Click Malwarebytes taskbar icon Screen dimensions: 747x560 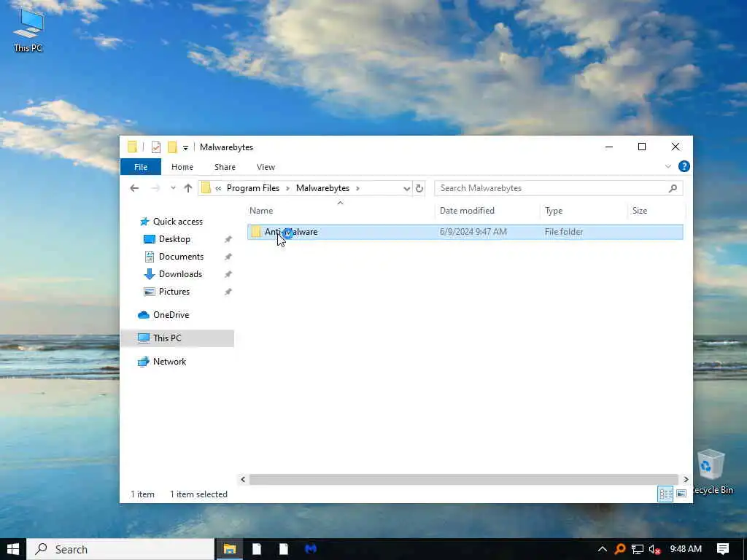point(311,549)
